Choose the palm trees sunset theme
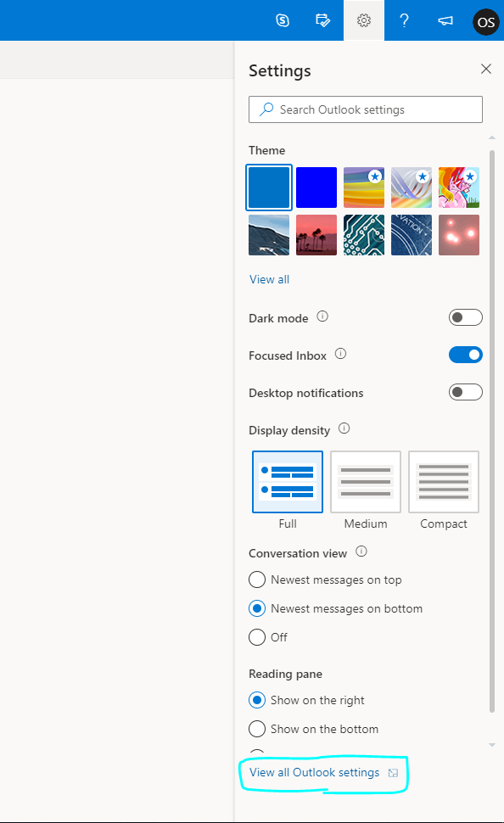This screenshot has width=504, height=823. coord(316,235)
